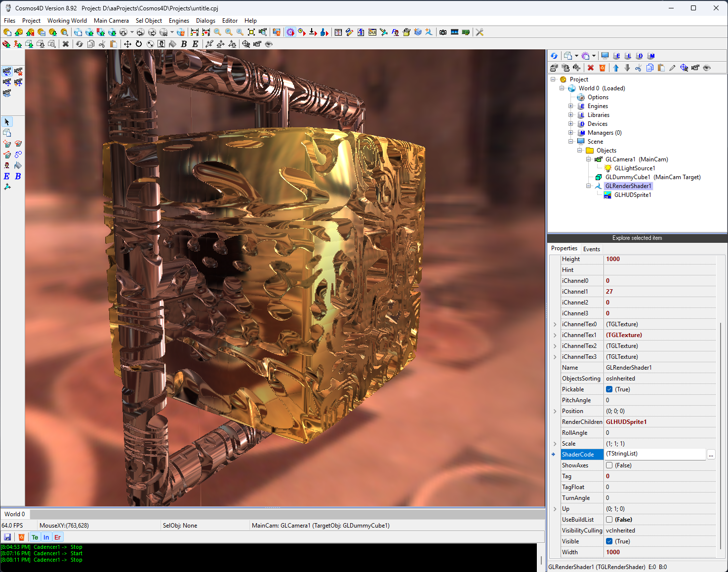The image size is (728, 572).
Task: Toggle the Visible property checkbox
Action: coord(609,541)
